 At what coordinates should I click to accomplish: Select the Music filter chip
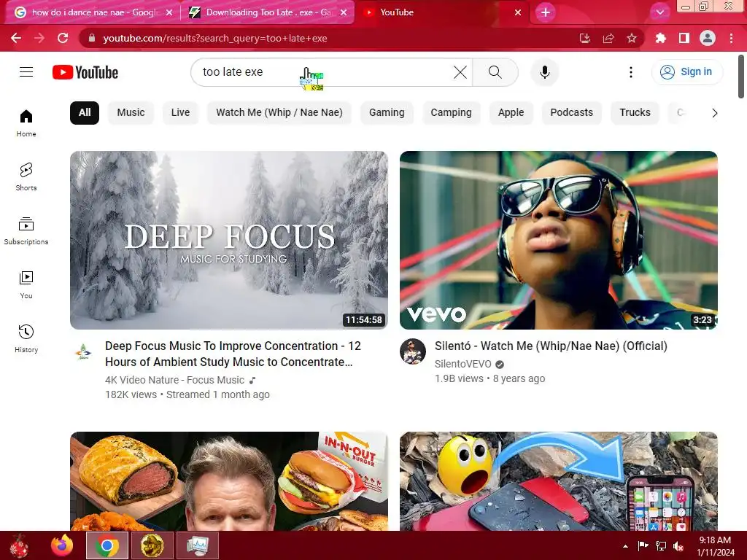point(131,113)
